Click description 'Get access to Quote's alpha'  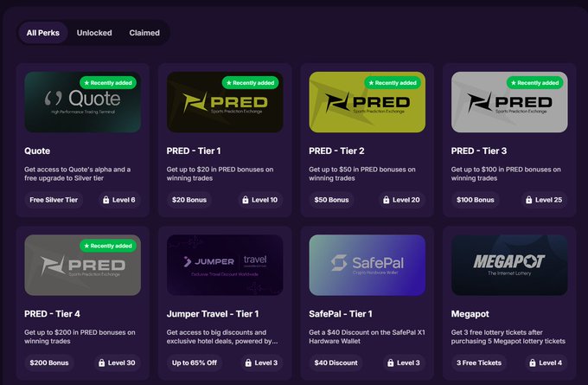(x=78, y=173)
